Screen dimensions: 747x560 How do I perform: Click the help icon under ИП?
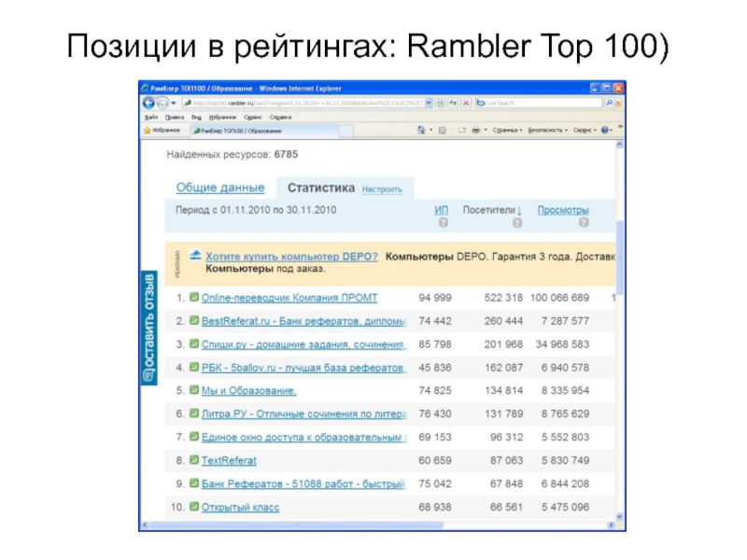[443, 222]
